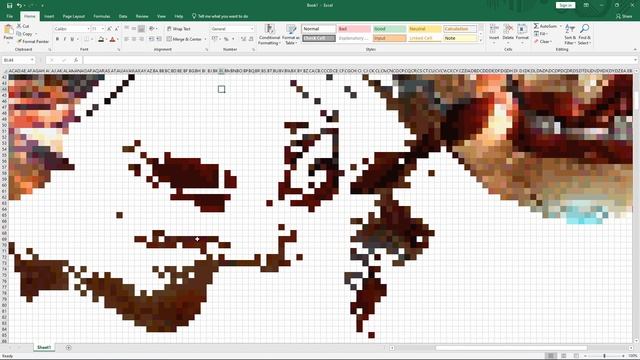Decrease the font size
Image resolution: width=640 pixels, height=360 pixels.
pyautogui.click(x=116, y=29)
